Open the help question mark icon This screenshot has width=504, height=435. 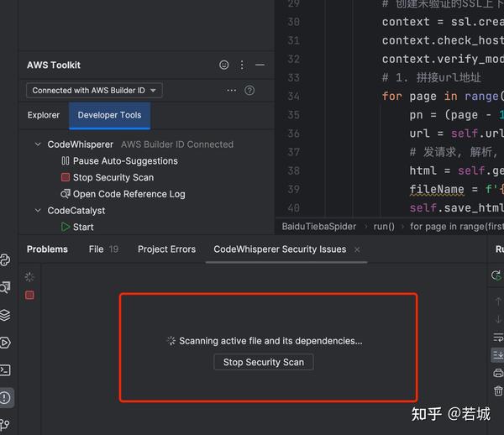click(x=249, y=91)
